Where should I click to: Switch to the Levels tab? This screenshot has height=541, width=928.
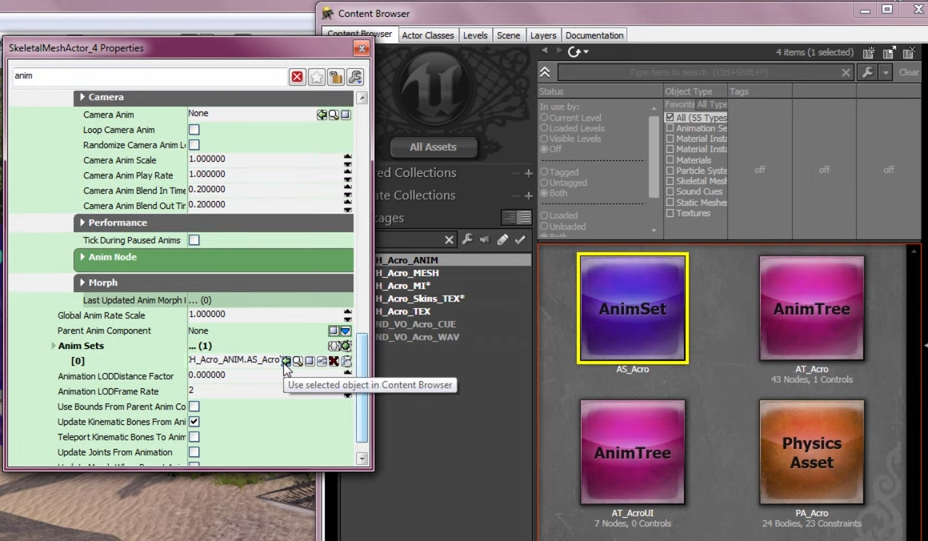(x=475, y=36)
